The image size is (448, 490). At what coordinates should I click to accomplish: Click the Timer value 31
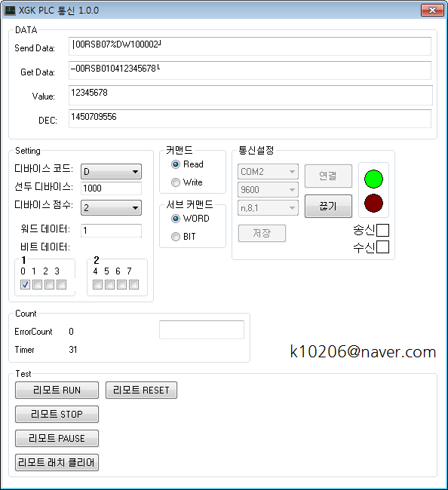[73, 350]
